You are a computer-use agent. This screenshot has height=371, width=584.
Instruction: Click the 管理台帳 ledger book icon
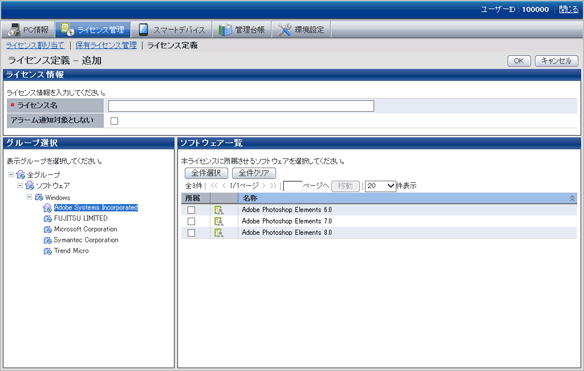[x=225, y=30]
